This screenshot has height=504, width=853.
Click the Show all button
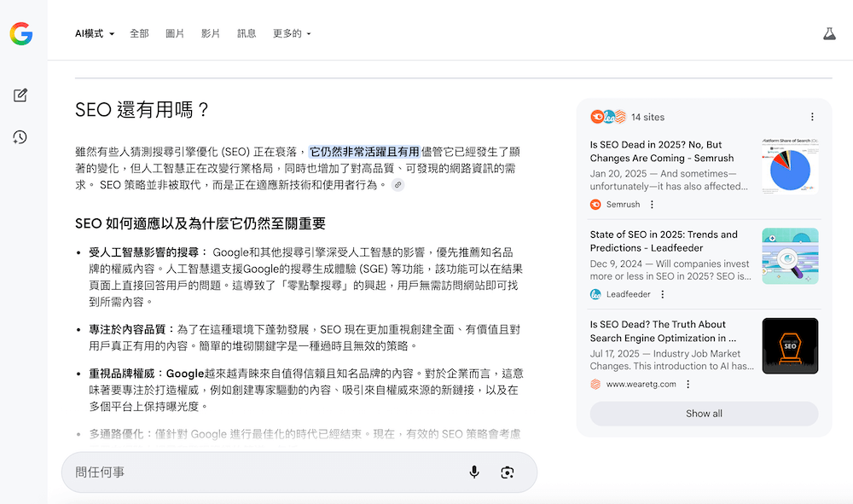click(x=704, y=414)
